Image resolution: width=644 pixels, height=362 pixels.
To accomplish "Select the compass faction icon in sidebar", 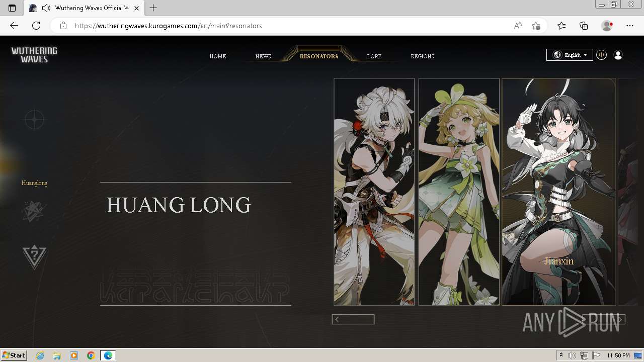I will pyautogui.click(x=34, y=120).
